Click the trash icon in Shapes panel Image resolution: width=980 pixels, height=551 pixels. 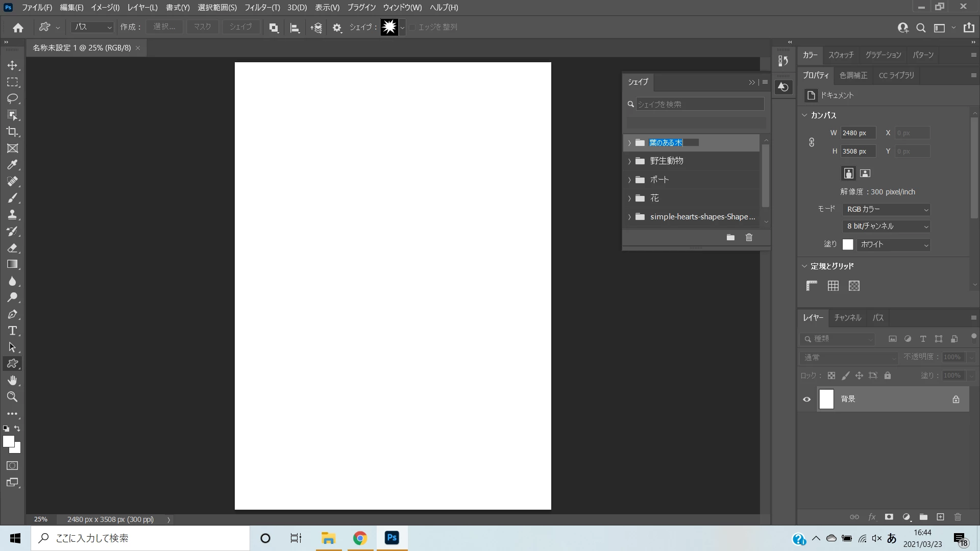[749, 237]
